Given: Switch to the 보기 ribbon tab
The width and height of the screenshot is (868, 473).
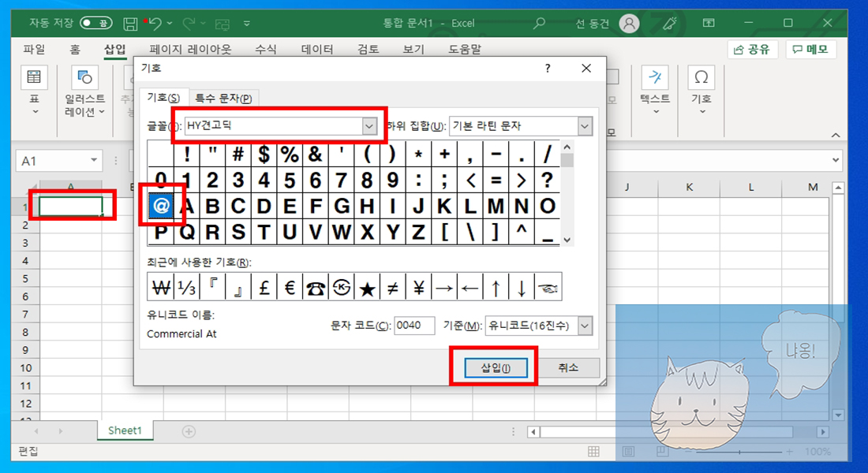Looking at the screenshot, I should pyautogui.click(x=413, y=49).
